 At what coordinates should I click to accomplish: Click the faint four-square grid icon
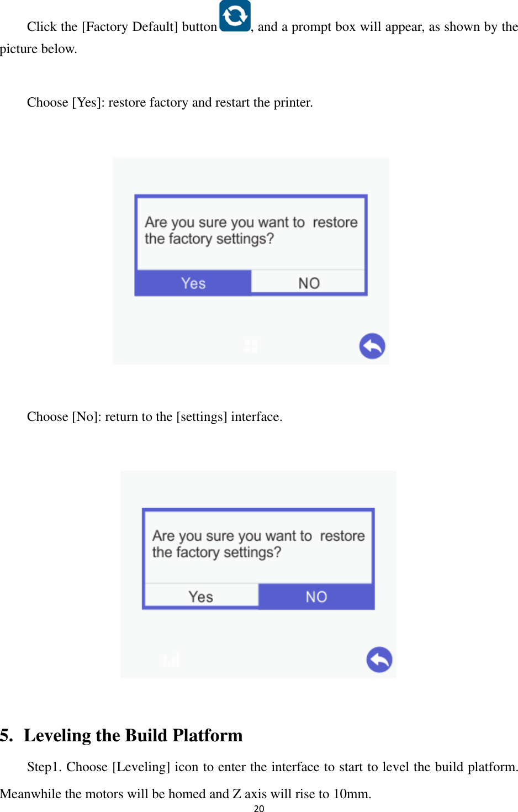[251, 346]
